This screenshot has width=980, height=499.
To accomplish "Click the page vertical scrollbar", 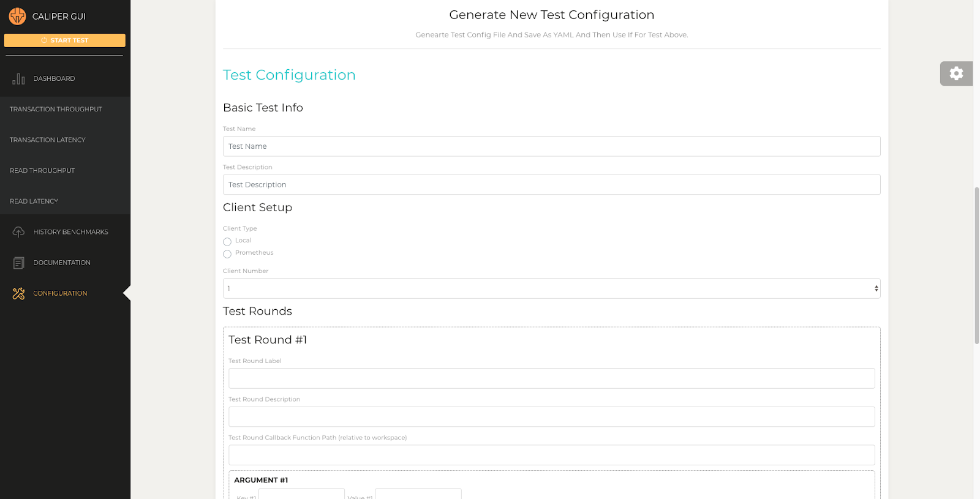I will [x=976, y=265].
